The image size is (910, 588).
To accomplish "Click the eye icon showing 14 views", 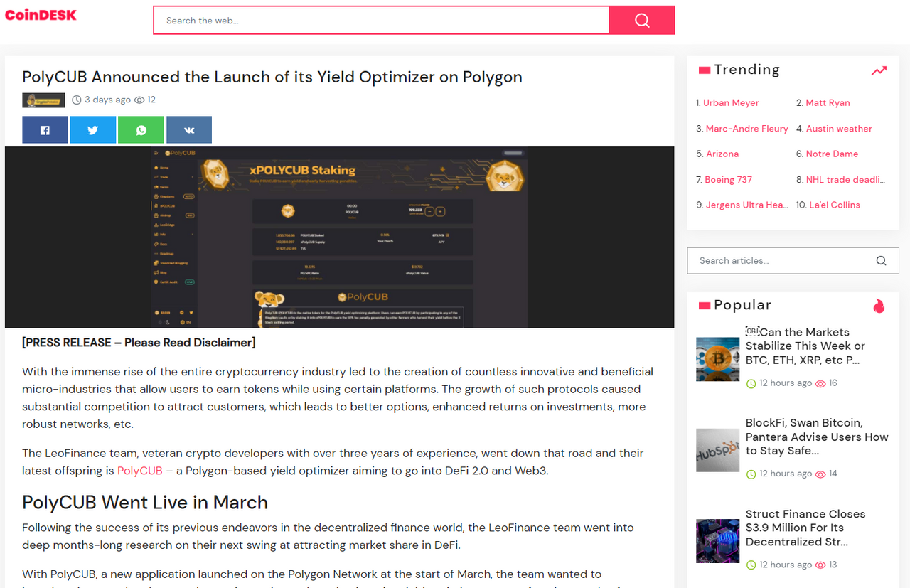I will pyautogui.click(x=820, y=474).
